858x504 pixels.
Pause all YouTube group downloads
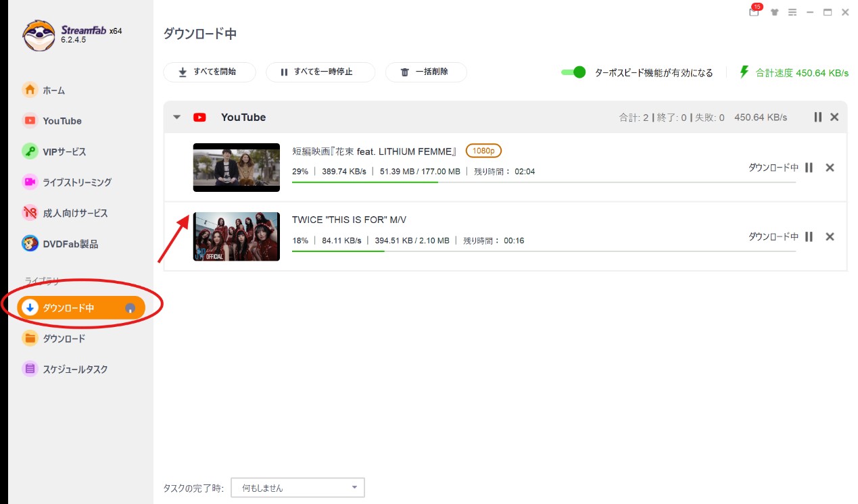817,117
